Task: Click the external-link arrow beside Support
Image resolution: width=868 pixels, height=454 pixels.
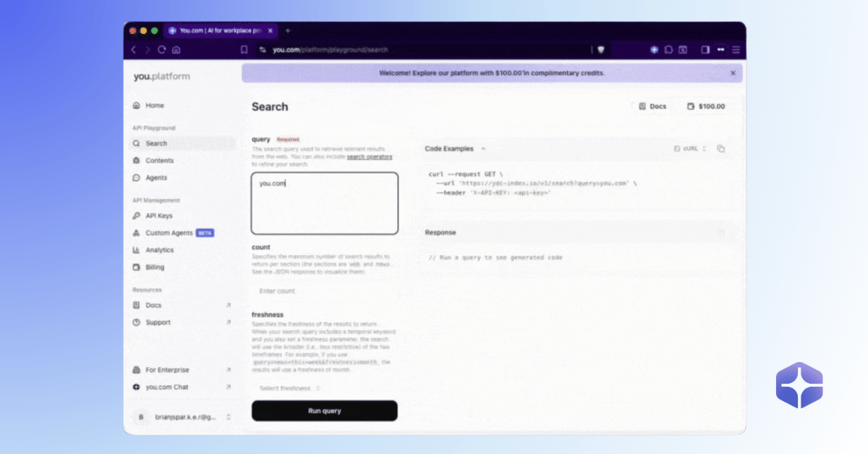Action: coord(229,323)
